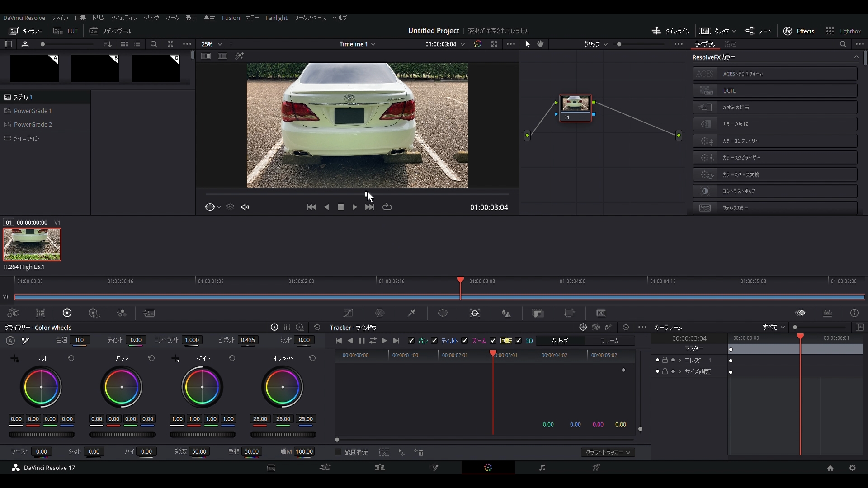Open the Timeline 1 name dropdown
This screenshot has width=868, height=488.
357,44
